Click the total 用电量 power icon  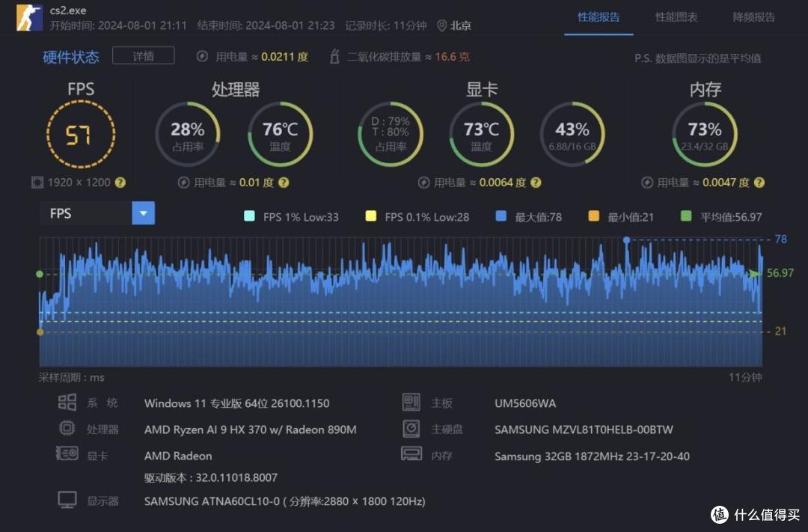(202, 56)
